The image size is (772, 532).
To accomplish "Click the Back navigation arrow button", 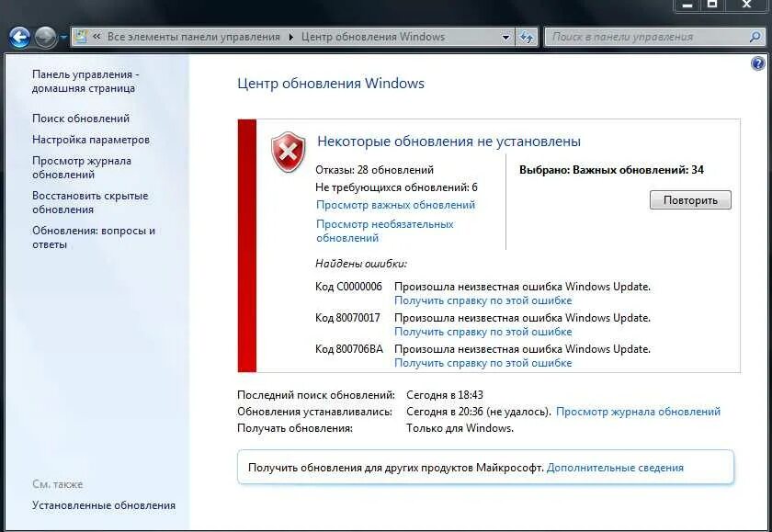I will (19, 38).
